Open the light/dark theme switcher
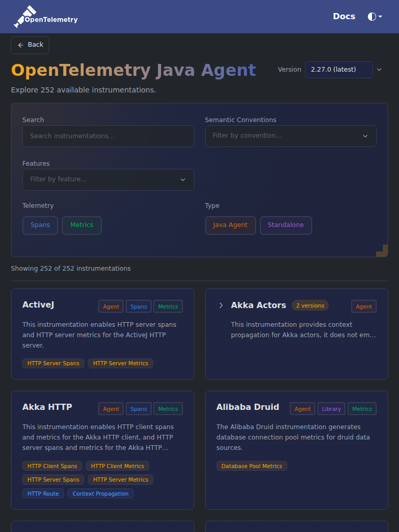This screenshot has height=532, width=399. (375, 17)
